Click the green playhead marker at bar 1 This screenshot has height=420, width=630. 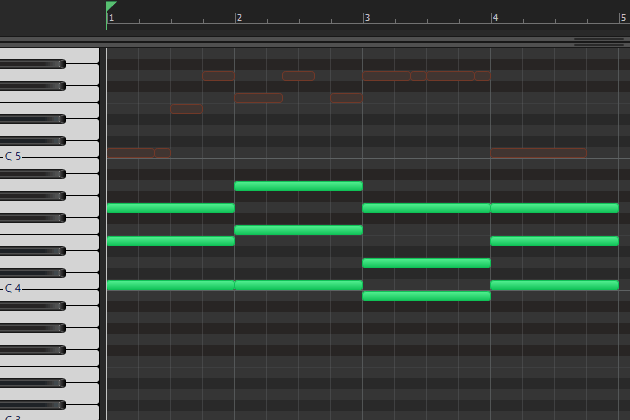click(x=110, y=8)
